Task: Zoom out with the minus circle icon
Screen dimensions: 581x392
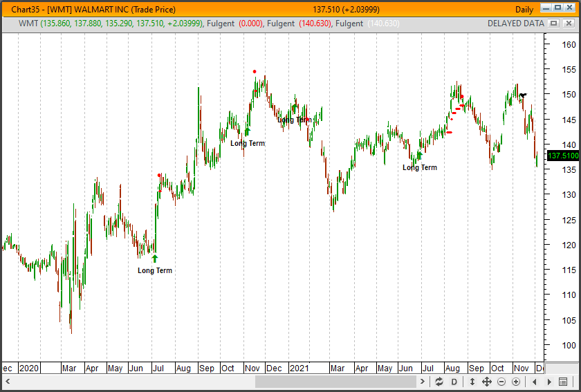Action: tap(501, 382)
